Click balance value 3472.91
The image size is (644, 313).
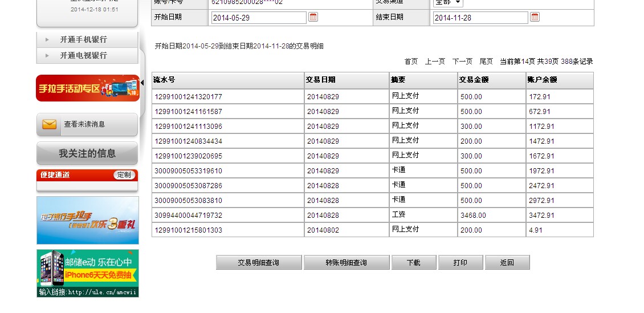click(x=542, y=216)
